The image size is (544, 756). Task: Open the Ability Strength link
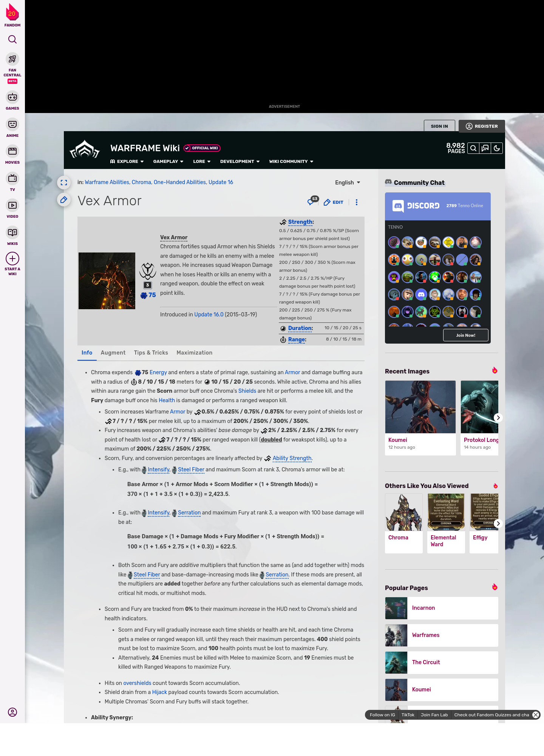[x=292, y=458]
